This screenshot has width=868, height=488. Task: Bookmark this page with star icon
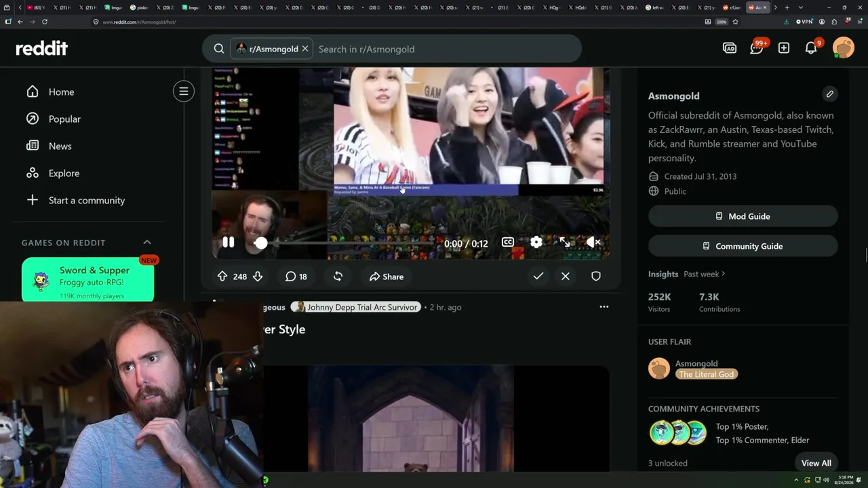click(735, 22)
